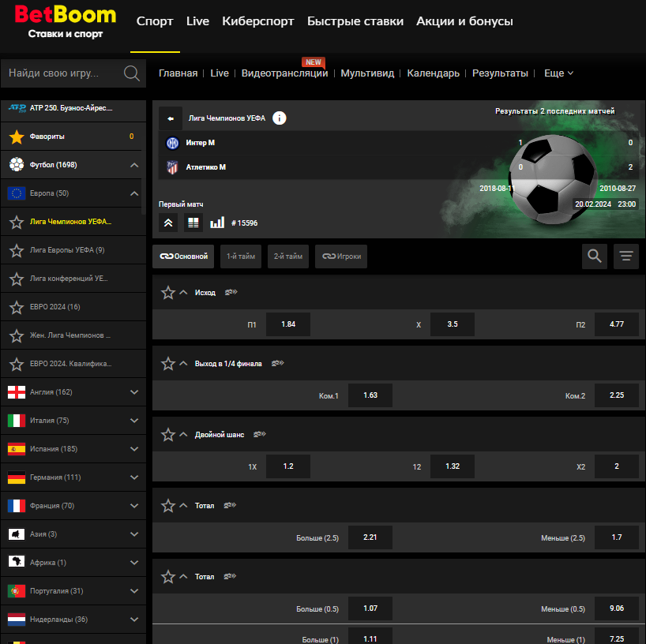Open the Акции и бонусы tab
The width and height of the screenshot is (646, 644).
pos(464,21)
